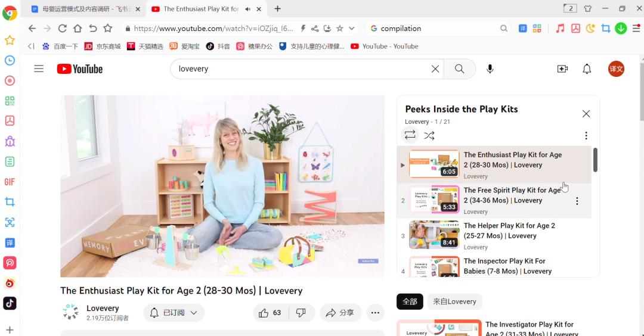Close The Enthusiast Play Kit tab
The height and width of the screenshot is (336, 644).
[x=259, y=9]
